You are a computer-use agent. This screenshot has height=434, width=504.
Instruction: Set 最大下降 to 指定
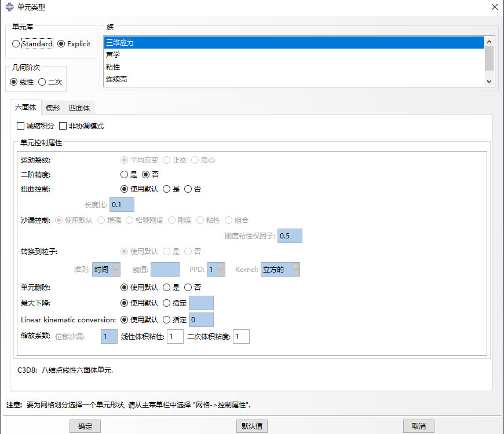[x=166, y=303]
